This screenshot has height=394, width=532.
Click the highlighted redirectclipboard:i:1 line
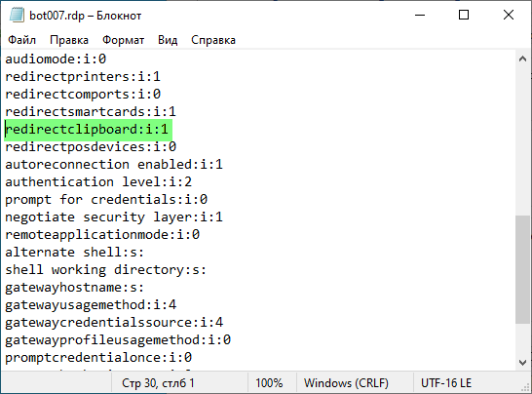pos(88,130)
